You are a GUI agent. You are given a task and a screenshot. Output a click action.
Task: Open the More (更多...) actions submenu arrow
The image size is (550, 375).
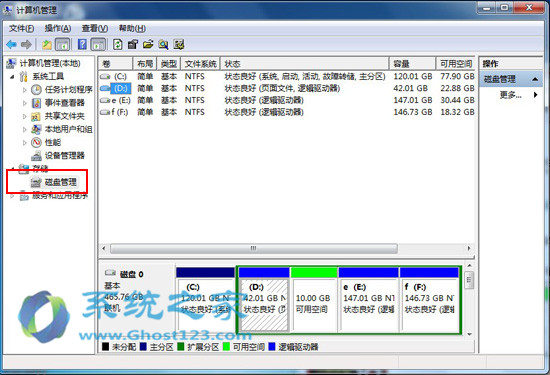coord(536,95)
